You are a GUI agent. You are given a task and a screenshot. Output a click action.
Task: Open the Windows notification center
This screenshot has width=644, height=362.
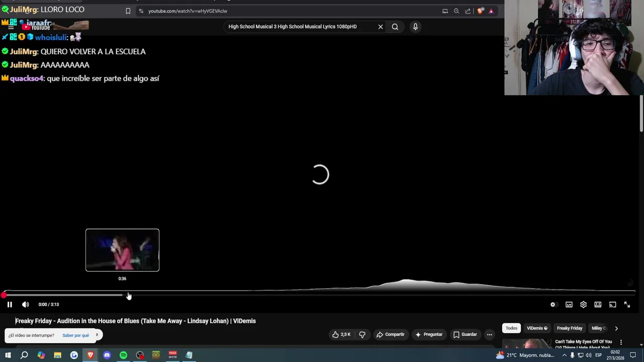point(633,355)
